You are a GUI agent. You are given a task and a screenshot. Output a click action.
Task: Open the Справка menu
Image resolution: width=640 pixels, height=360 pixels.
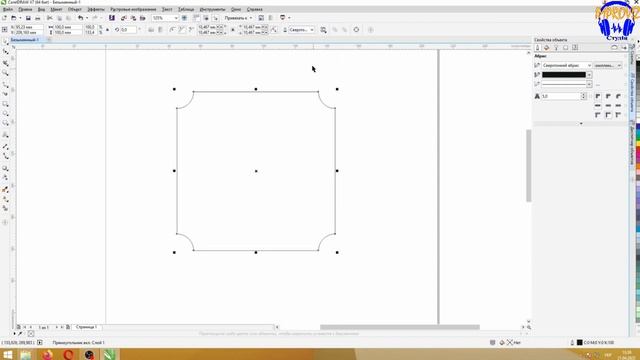point(254,9)
